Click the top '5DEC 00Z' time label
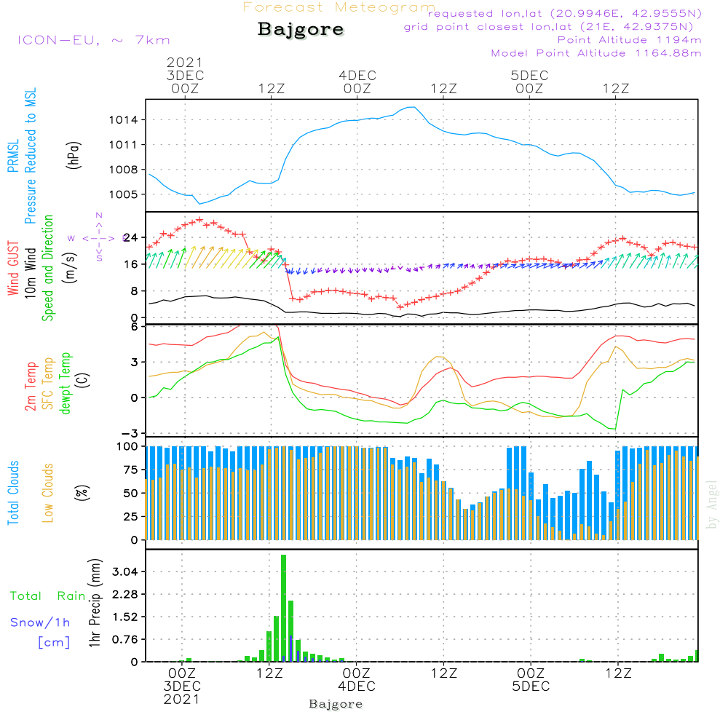This screenshot has height=728, width=728. pos(529,82)
